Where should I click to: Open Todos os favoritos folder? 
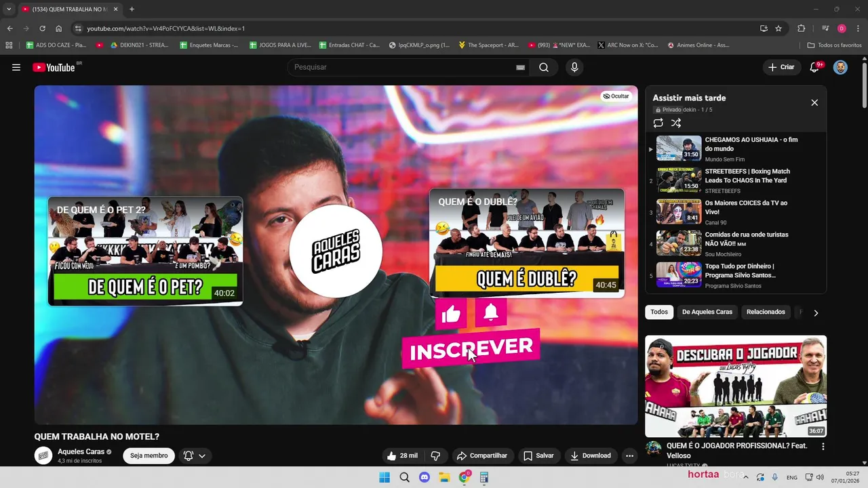(x=834, y=45)
